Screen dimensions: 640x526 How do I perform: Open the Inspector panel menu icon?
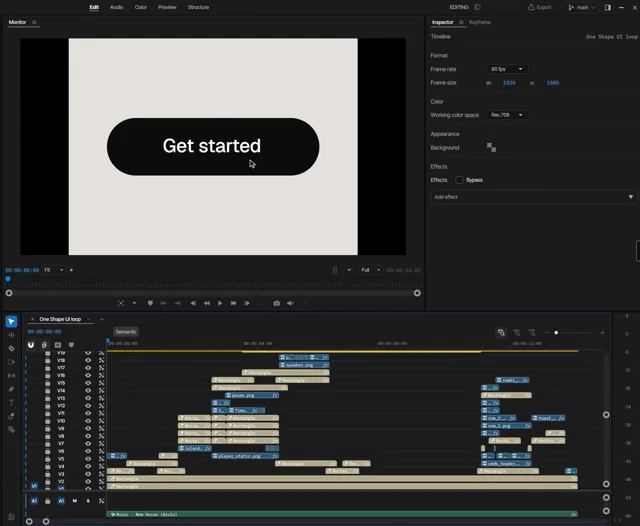click(461, 22)
